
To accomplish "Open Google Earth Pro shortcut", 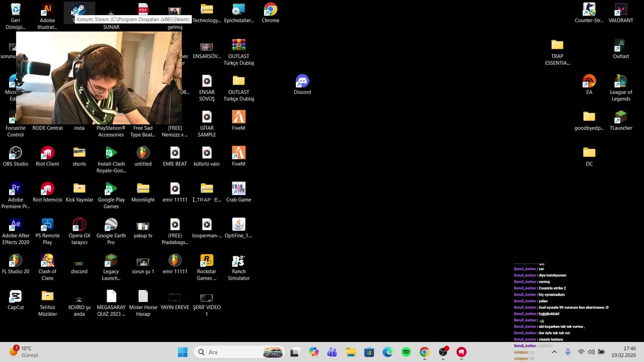I will click(x=111, y=231).
